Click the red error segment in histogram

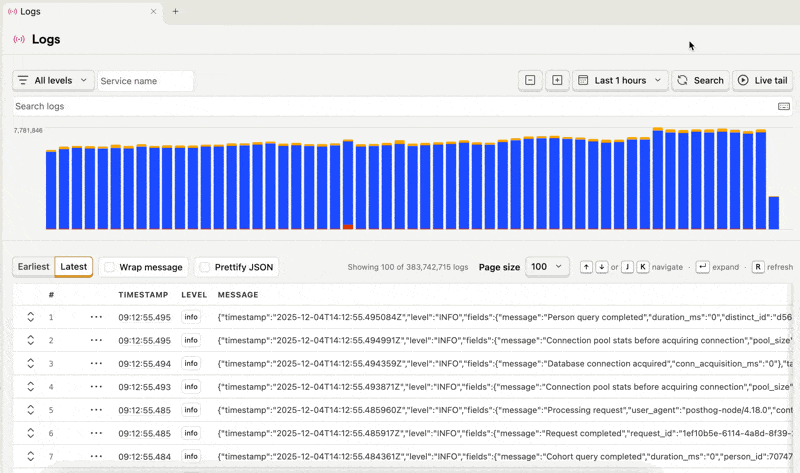[x=348, y=227]
